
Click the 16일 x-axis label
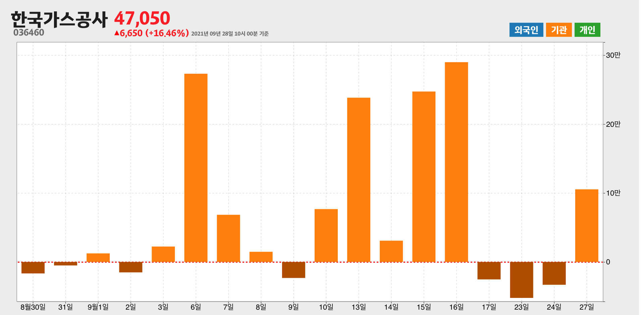(x=457, y=307)
